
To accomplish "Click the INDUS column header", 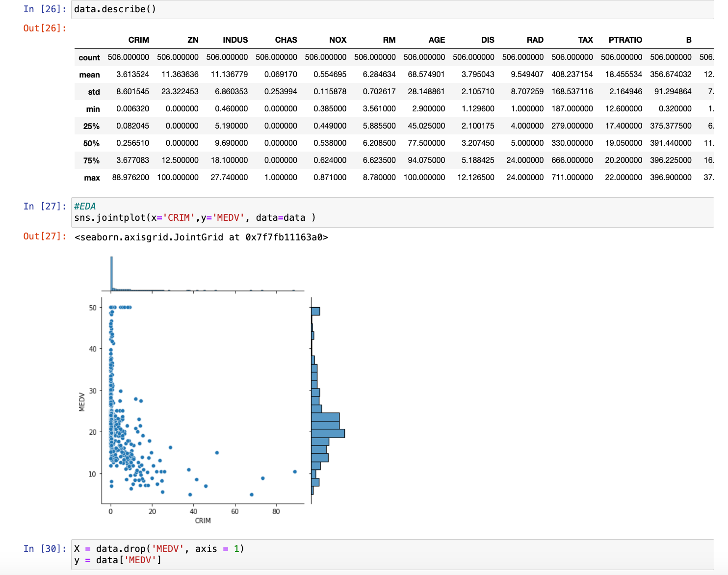I will click(235, 40).
